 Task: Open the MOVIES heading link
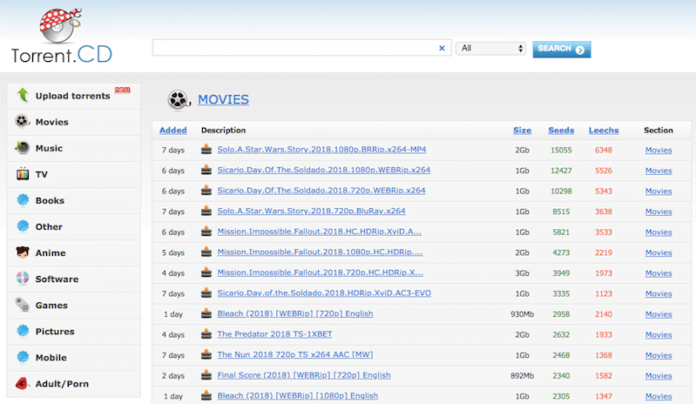point(223,99)
